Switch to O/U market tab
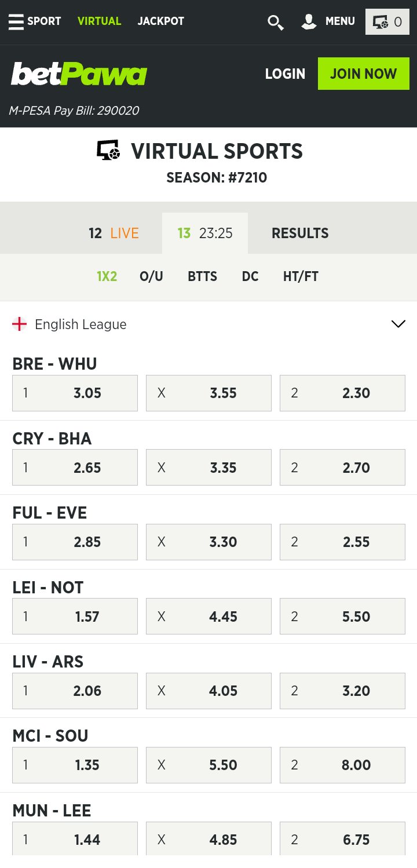 click(x=151, y=276)
